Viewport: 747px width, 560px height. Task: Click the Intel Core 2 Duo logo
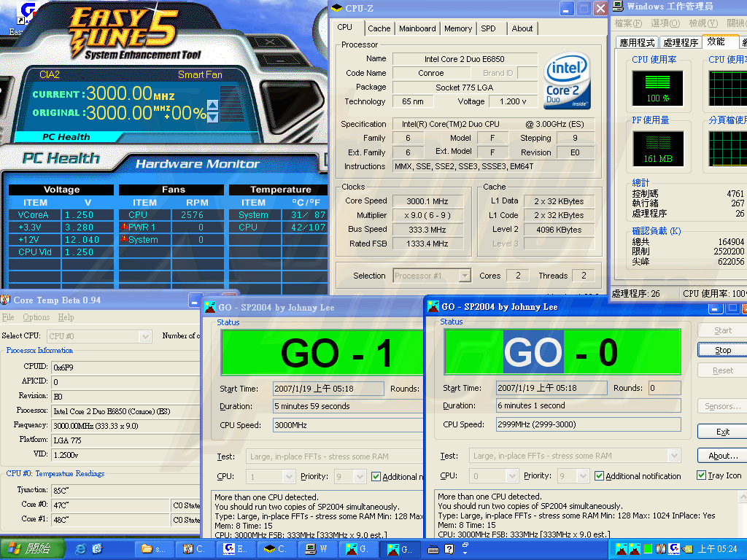[567, 80]
